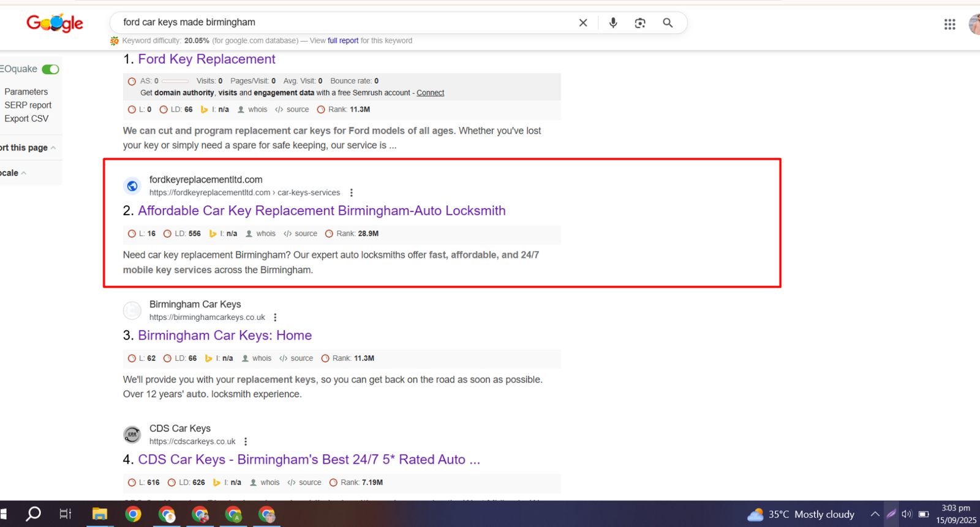Screen dimensions: 980x527
Task: Open the 'Birmingham Car Keys: Home' result
Action: coord(225,335)
